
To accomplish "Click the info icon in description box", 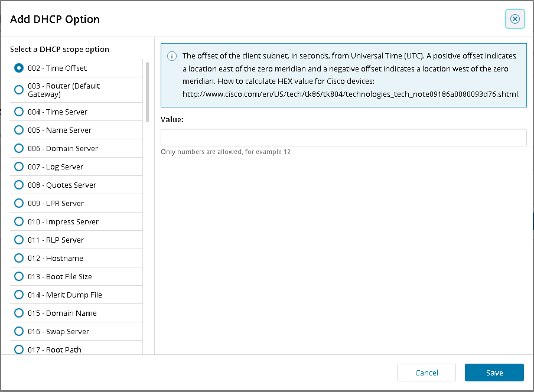I will (172, 57).
